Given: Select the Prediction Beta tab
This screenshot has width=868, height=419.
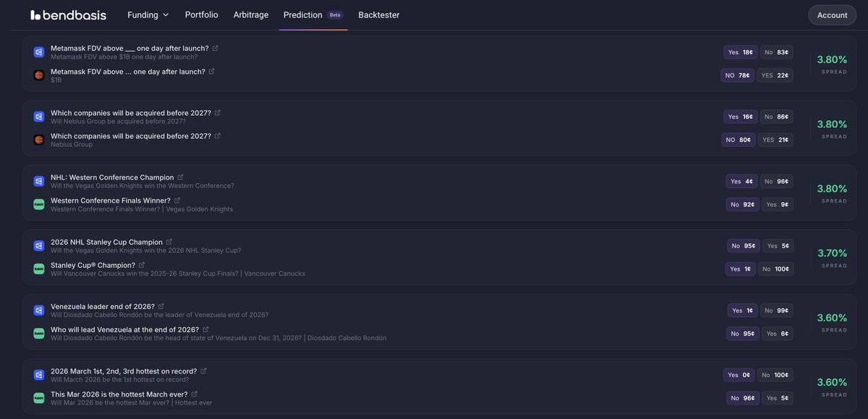Looking at the screenshot, I should (313, 14).
